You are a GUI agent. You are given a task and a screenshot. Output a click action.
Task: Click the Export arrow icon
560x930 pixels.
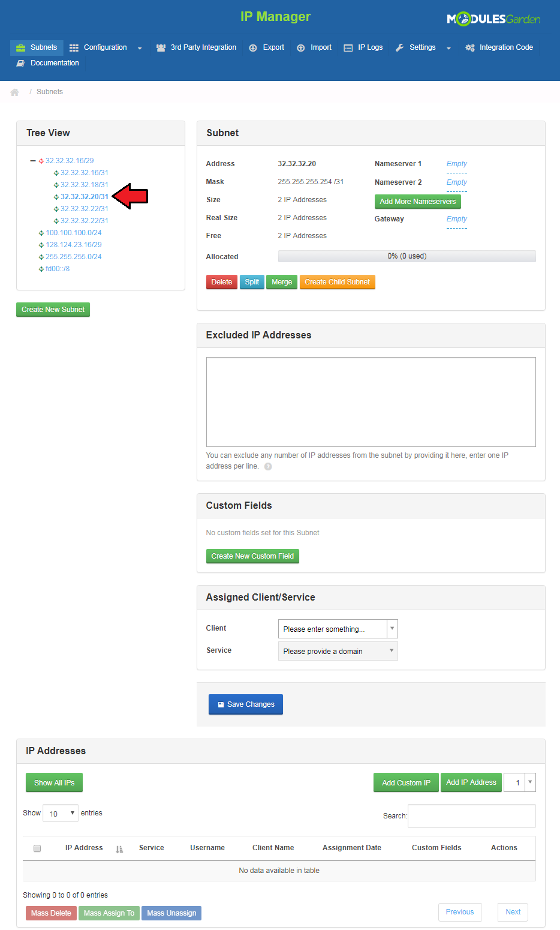(253, 48)
